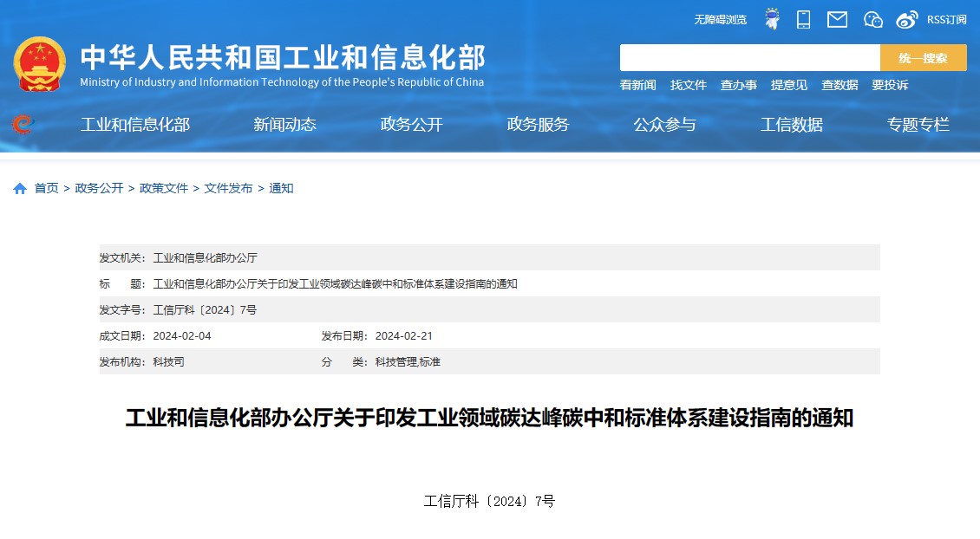Click 文件发布 in the breadcrumb trail
This screenshot has width=980, height=539.
point(228,189)
